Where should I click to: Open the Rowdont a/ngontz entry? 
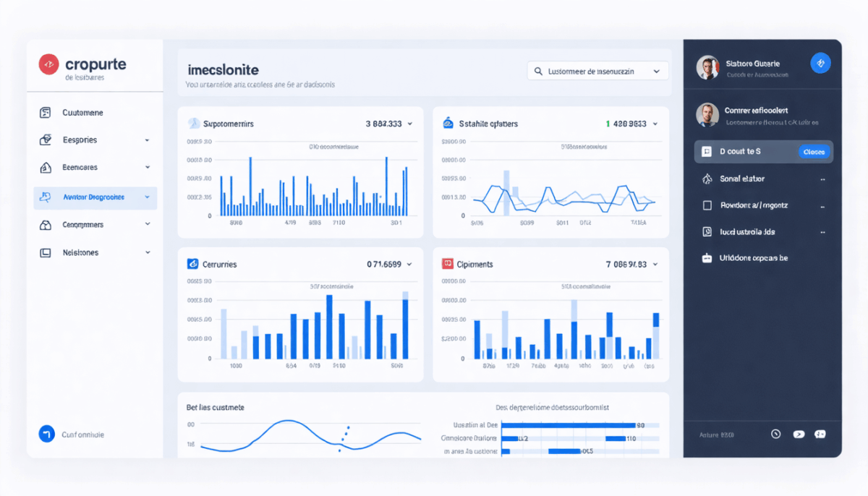[754, 205]
